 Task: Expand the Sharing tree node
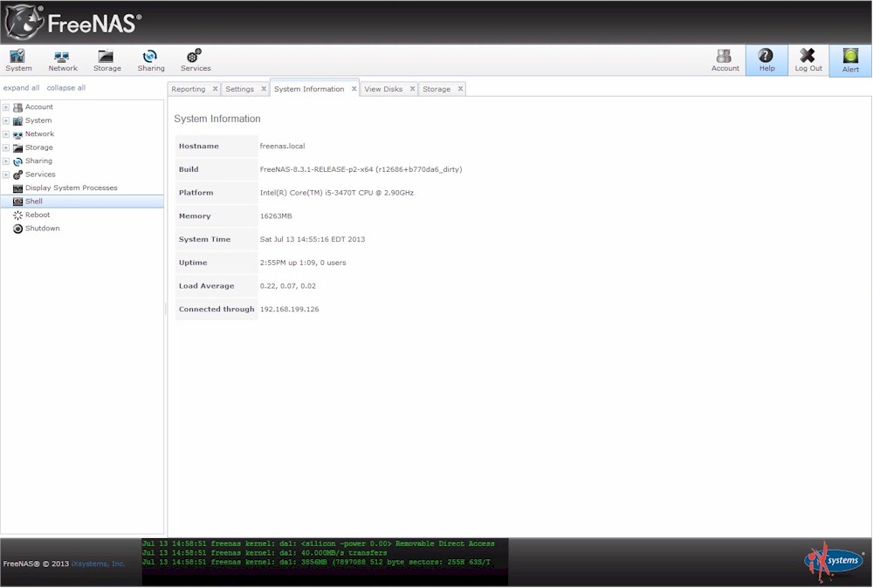[6, 161]
